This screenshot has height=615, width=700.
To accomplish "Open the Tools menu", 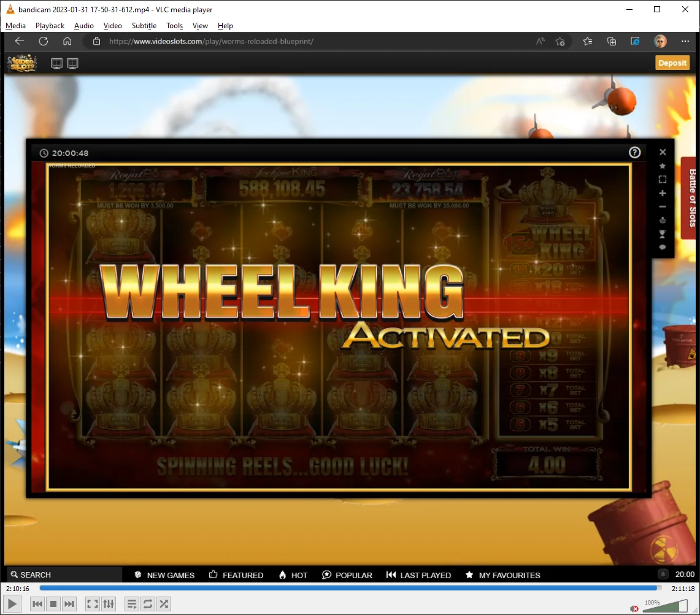I will 175,26.
